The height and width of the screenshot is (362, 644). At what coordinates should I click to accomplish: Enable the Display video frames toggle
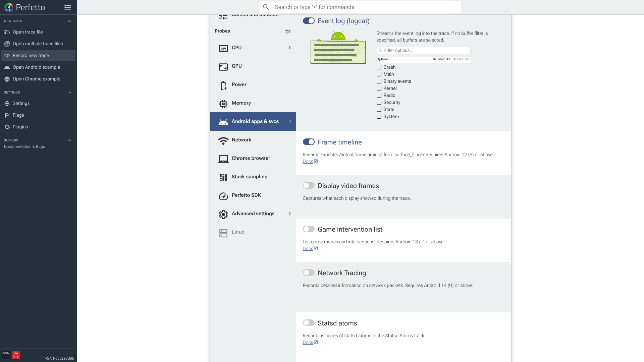[309, 185]
